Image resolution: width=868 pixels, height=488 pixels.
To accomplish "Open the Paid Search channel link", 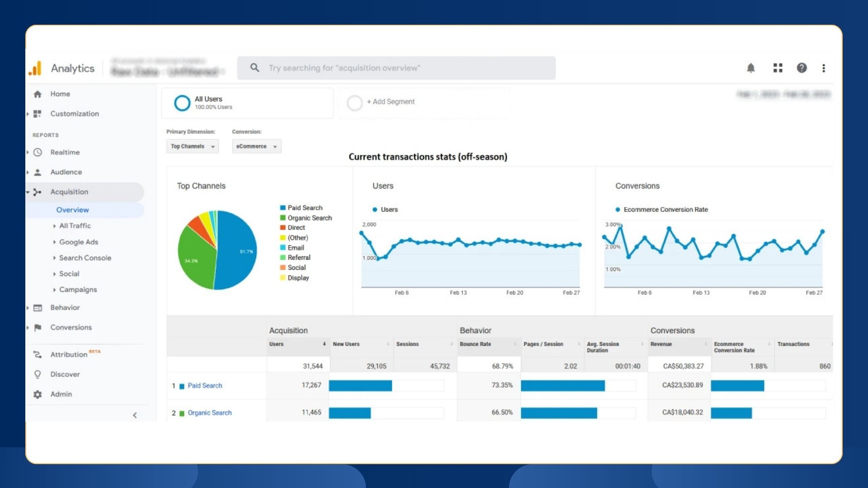I will (205, 386).
